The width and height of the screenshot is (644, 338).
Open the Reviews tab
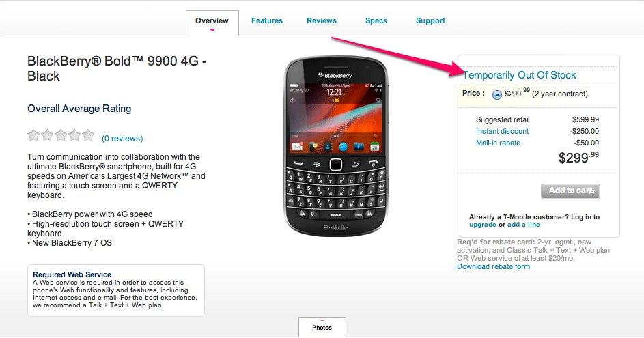(x=322, y=20)
